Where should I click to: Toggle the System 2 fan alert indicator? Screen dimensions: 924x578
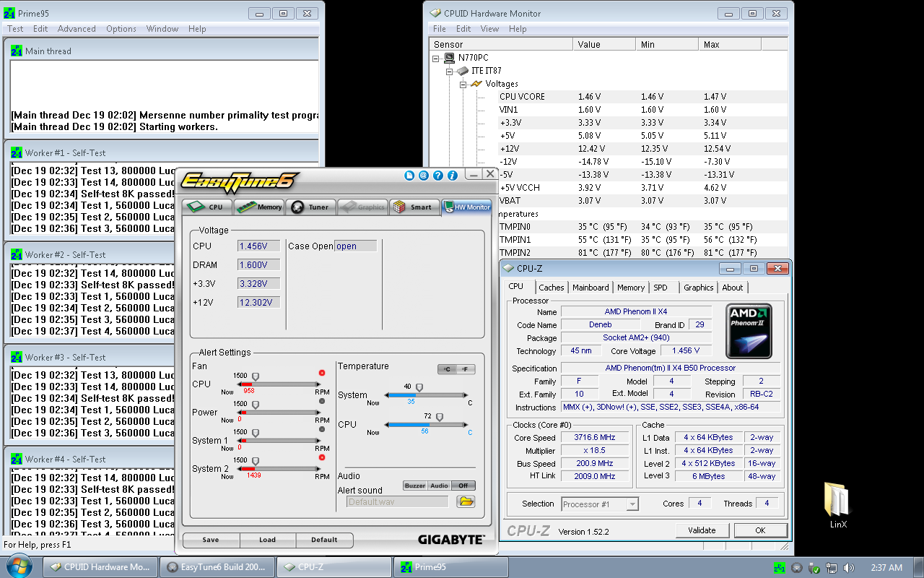pos(322,457)
